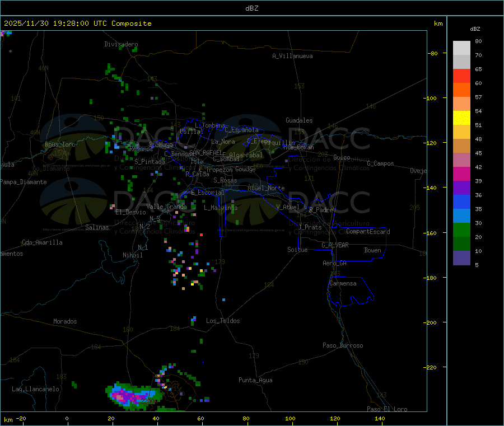Click the C_Española label

241,130
